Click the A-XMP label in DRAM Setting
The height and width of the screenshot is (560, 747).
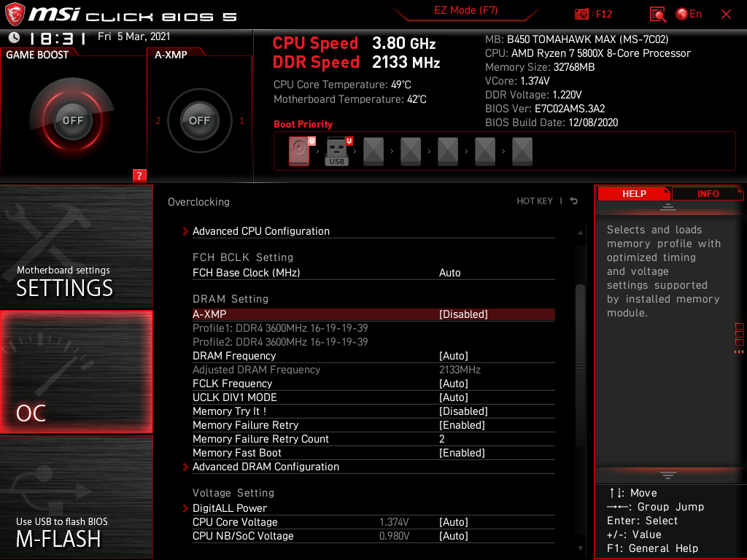pyautogui.click(x=209, y=314)
